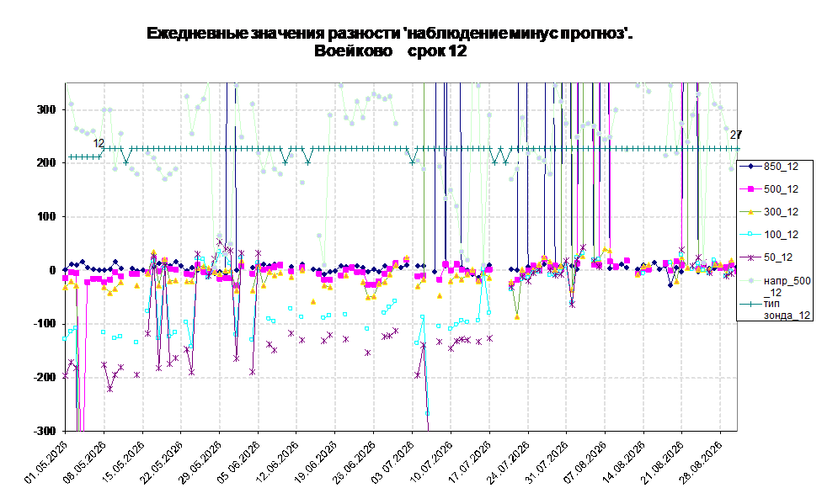Click the тип зонда_12 legend marker

750,304
